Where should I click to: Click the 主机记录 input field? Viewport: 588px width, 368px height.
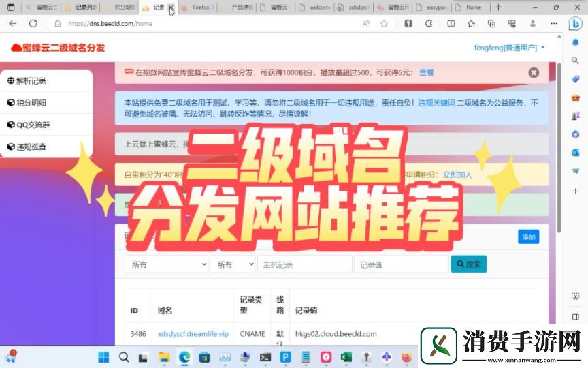click(x=305, y=264)
